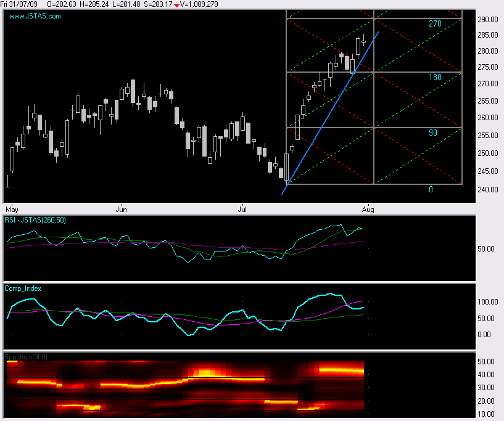Click the 290.00 price axis label
The width and height of the screenshot is (504, 421).
(x=487, y=20)
